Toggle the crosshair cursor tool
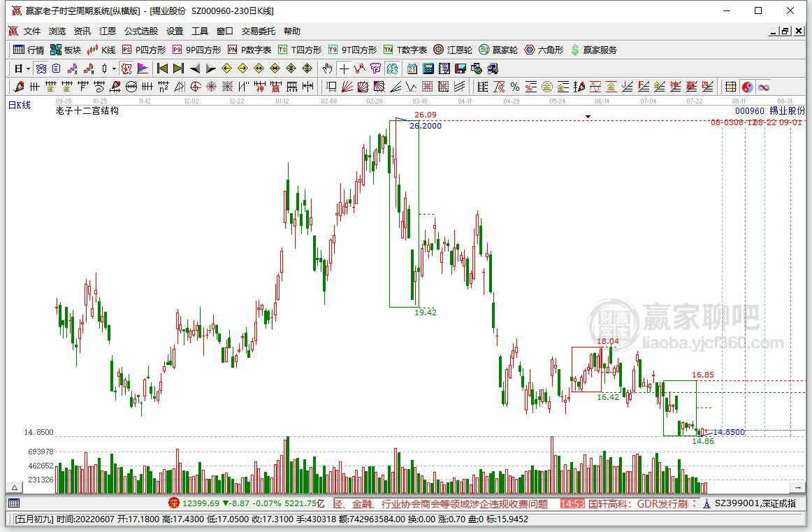The image size is (812, 532). tap(344, 69)
